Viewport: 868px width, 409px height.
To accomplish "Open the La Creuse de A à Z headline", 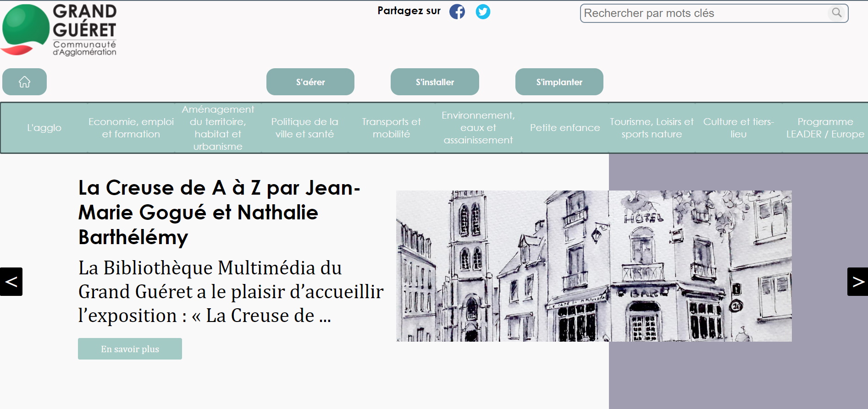I will pyautogui.click(x=219, y=213).
